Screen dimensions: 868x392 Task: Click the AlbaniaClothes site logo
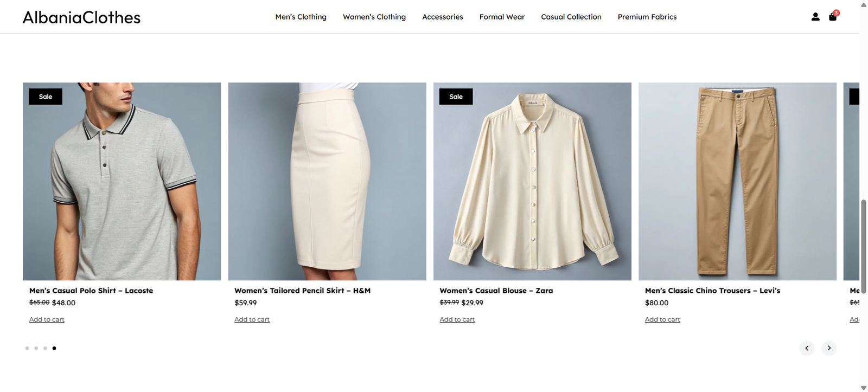pyautogui.click(x=81, y=17)
